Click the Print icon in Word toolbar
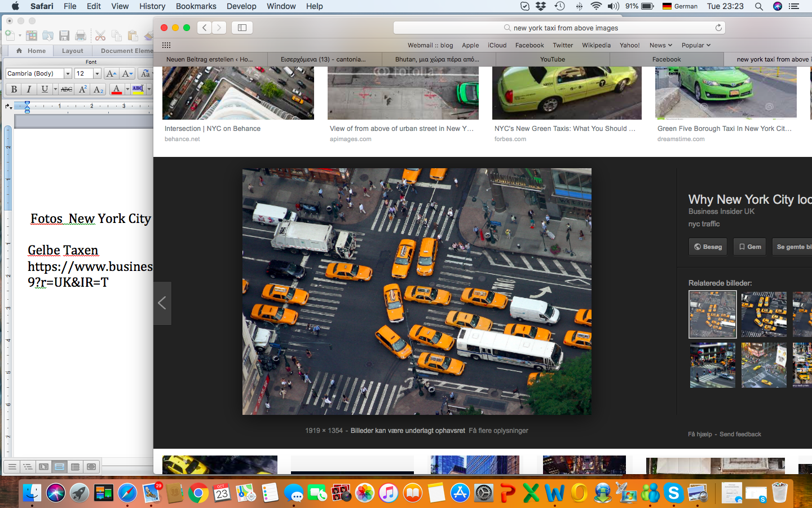 (x=81, y=36)
